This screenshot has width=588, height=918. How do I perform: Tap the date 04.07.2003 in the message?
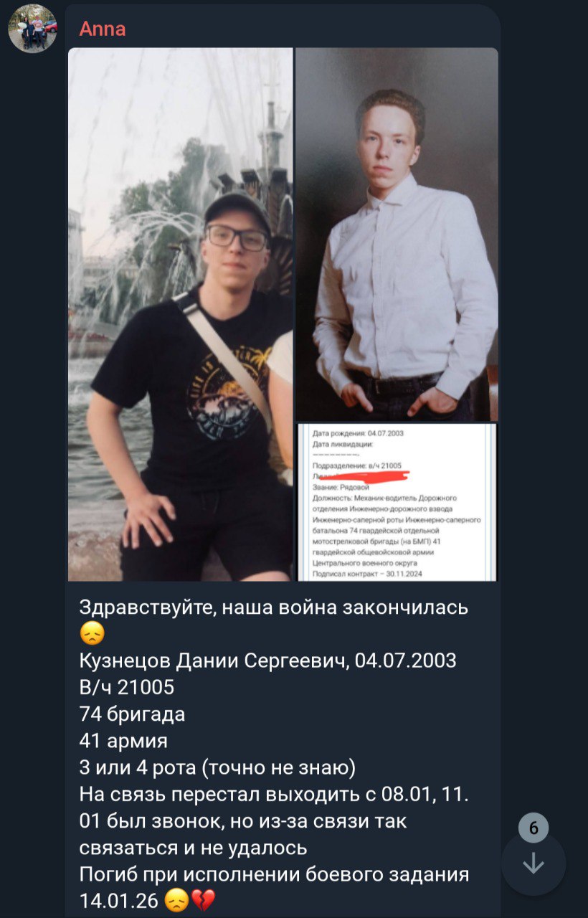[x=406, y=661]
